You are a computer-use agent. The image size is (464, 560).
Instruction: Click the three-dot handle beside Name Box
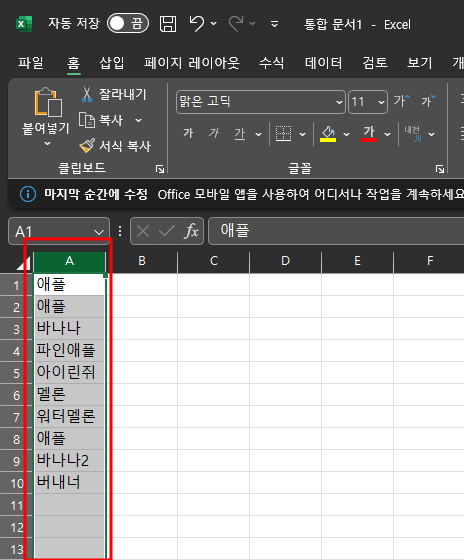click(x=120, y=231)
